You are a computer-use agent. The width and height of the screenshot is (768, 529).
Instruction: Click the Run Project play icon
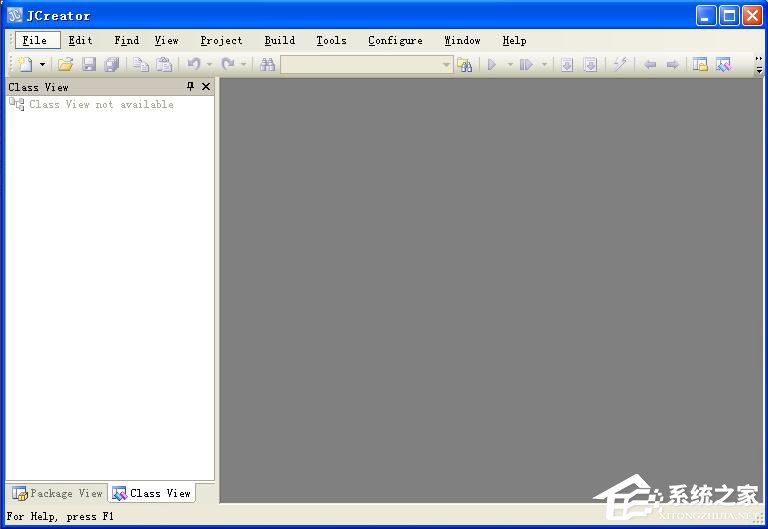tap(492, 64)
